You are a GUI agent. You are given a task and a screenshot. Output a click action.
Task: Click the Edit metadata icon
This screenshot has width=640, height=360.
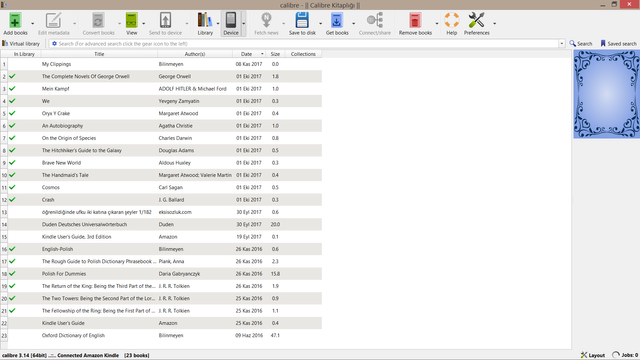(53, 20)
